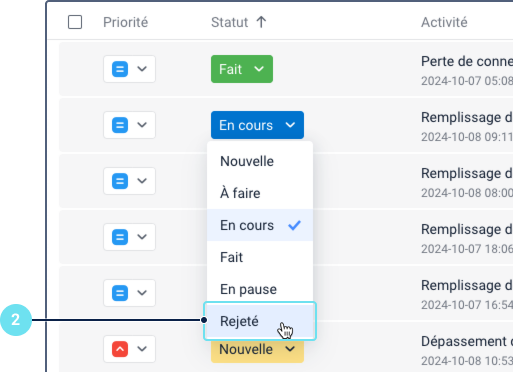Expand the green Fait status dropdown

point(242,69)
